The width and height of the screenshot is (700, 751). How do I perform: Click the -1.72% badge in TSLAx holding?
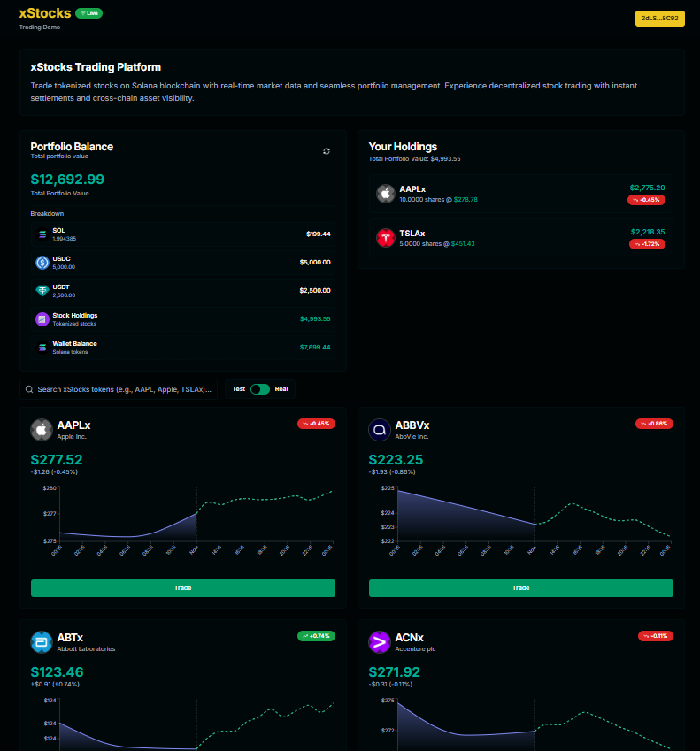click(x=647, y=244)
